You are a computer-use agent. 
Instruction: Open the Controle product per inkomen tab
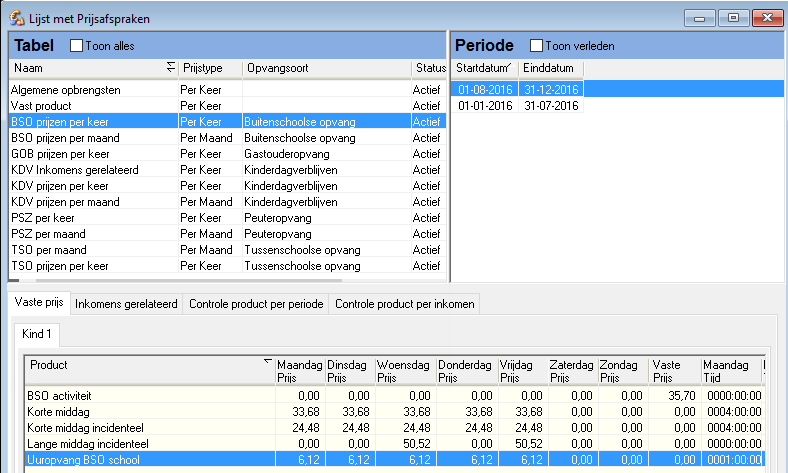tap(406, 304)
